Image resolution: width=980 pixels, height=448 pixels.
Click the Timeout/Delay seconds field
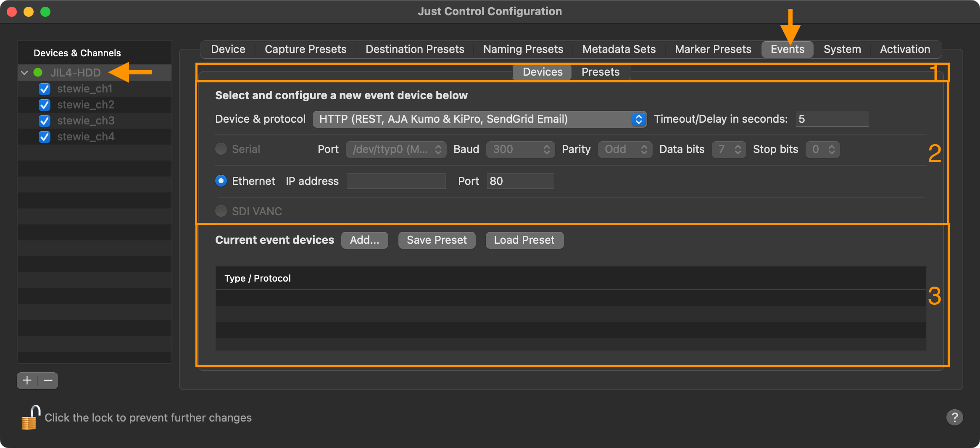[832, 119]
